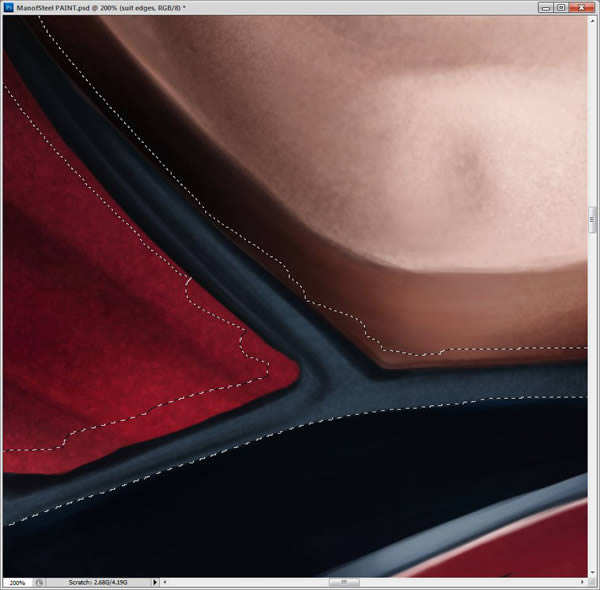The image size is (600, 590).
Task: Click horizontal scrollbar track left of thumb
Action: [249, 582]
